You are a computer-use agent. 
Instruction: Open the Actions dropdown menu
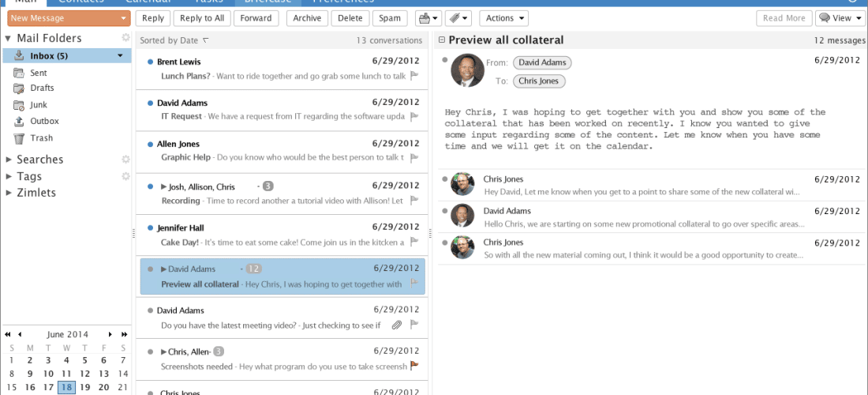pos(503,18)
